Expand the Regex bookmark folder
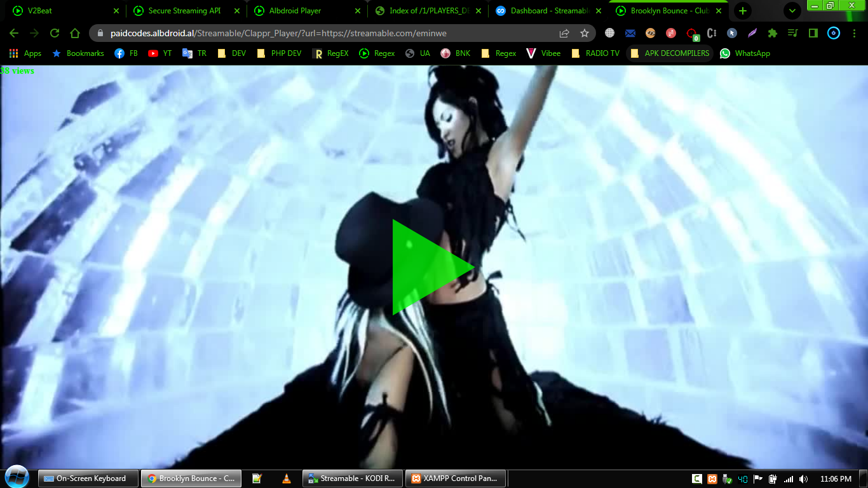This screenshot has height=488, width=868. tap(499, 53)
